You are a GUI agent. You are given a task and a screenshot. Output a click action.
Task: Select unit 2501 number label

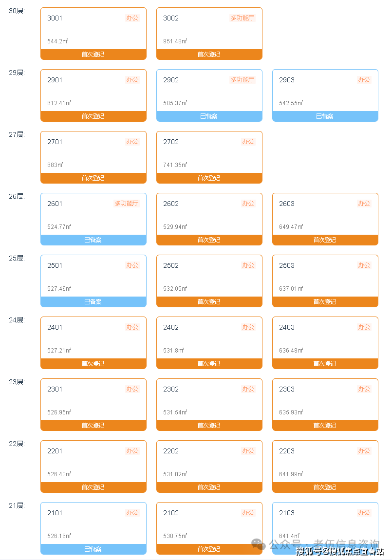click(55, 265)
